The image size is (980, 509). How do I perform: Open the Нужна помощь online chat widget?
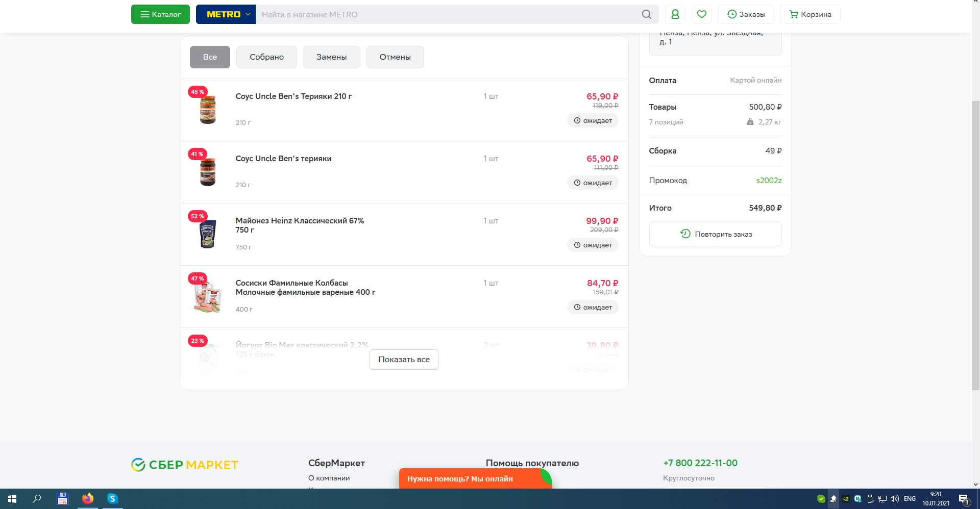[x=475, y=478]
